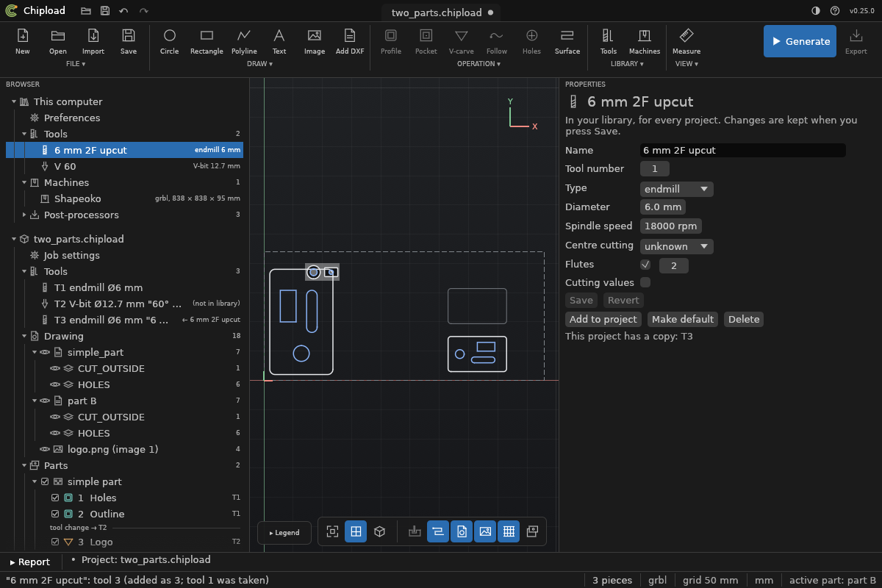The height and width of the screenshot is (588, 882).
Task: Click Add to project button
Action: click(x=603, y=319)
